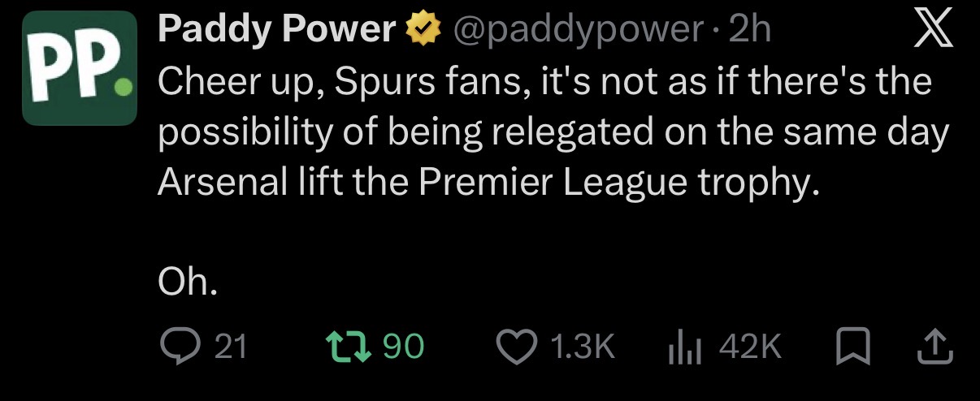Click the 'Oh.' line of the tweet
The width and height of the screenshot is (980, 401).
[188, 282]
